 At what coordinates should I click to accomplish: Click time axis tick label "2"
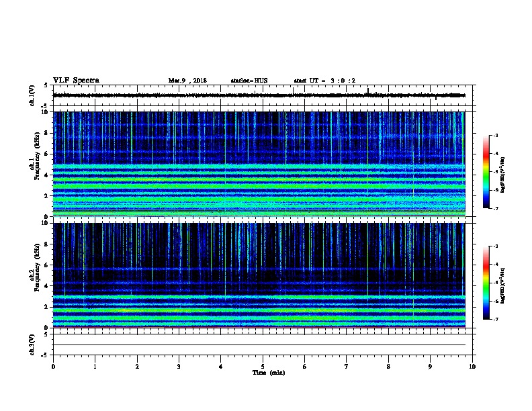click(x=137, y=367)
